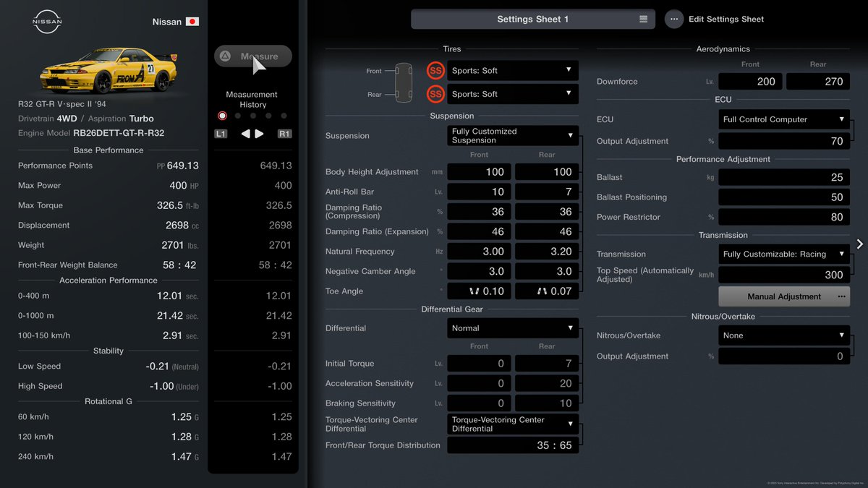
Task: Select front natural frequency 3.00
Action: click(x=479, y=252)
